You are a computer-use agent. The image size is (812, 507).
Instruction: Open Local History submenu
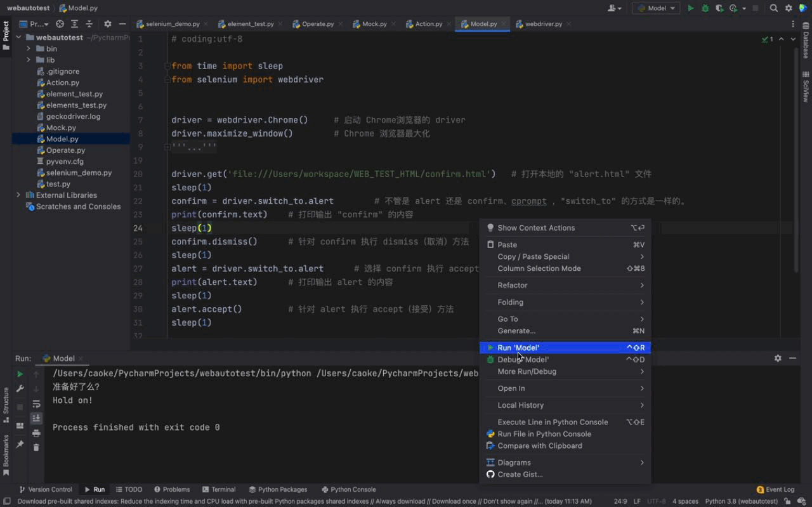pos(565,405)
